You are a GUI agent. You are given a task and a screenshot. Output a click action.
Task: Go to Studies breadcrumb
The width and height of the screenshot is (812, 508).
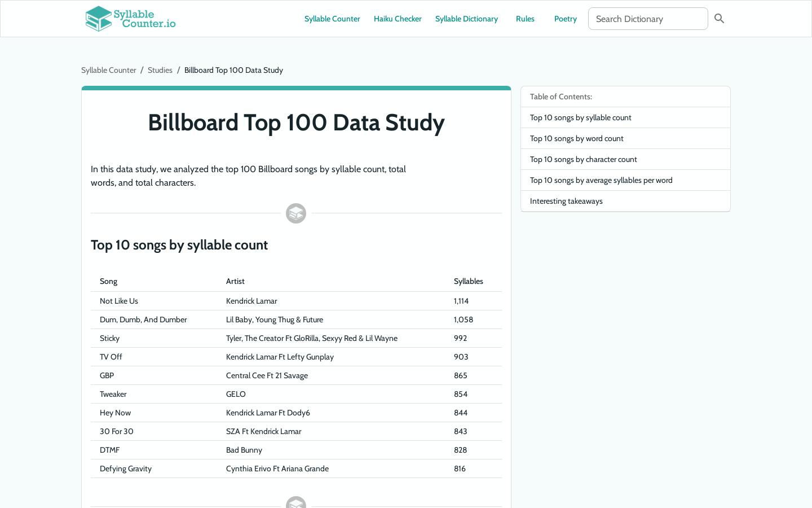pos(160,70)
